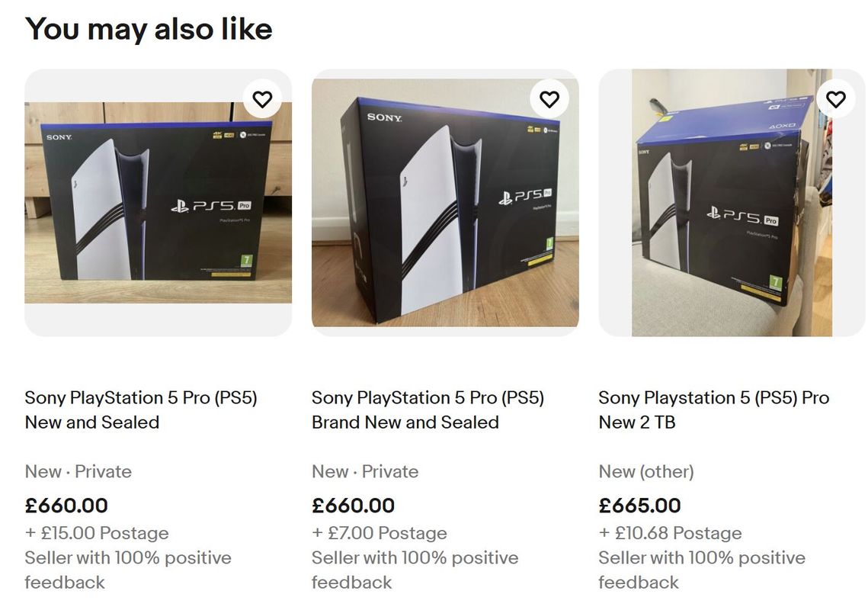This screenshot has width=868, height=610.
Task: Open the 'Sony PlayStation 5 Pro (PS5) New and Sealed' listing
Action: pos(141,410)
